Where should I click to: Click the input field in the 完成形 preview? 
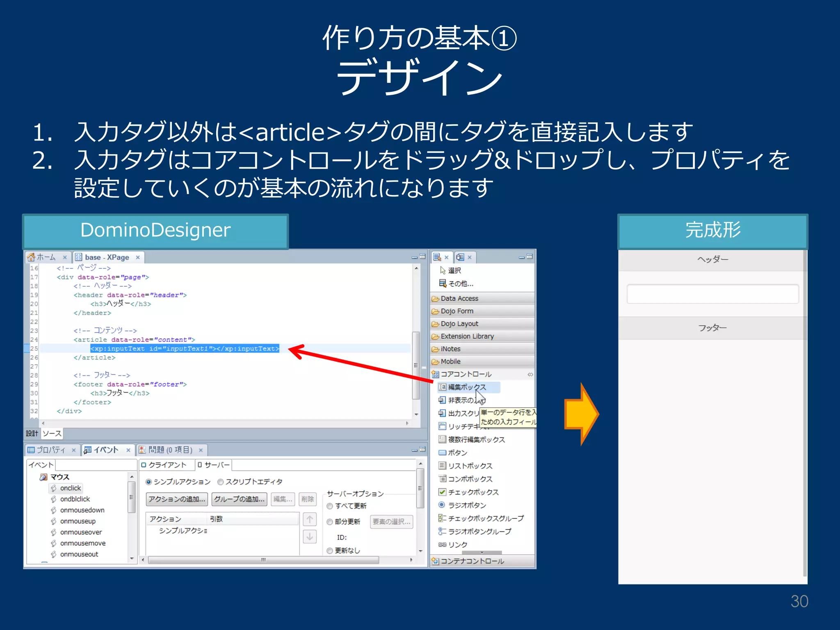point(712,294)
